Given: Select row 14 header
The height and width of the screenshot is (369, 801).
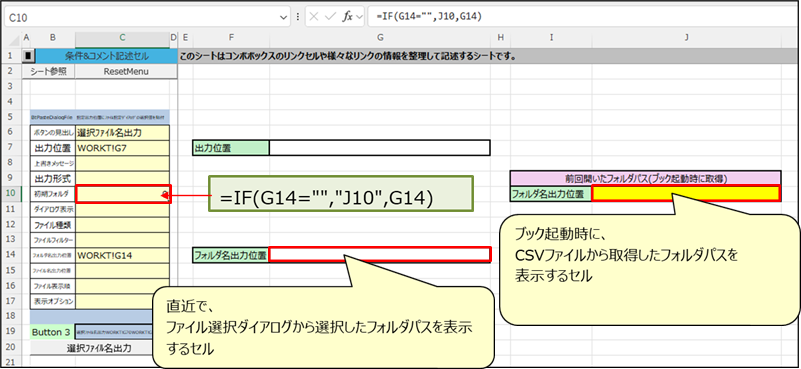Looking at the screenshot, I should point(11,255).
